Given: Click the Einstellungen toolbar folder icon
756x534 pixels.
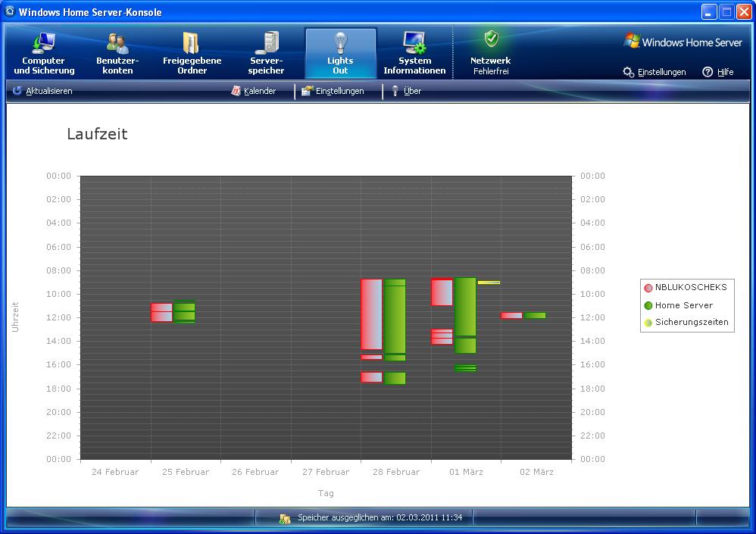Looking at the screenshot, I should 307,91.
